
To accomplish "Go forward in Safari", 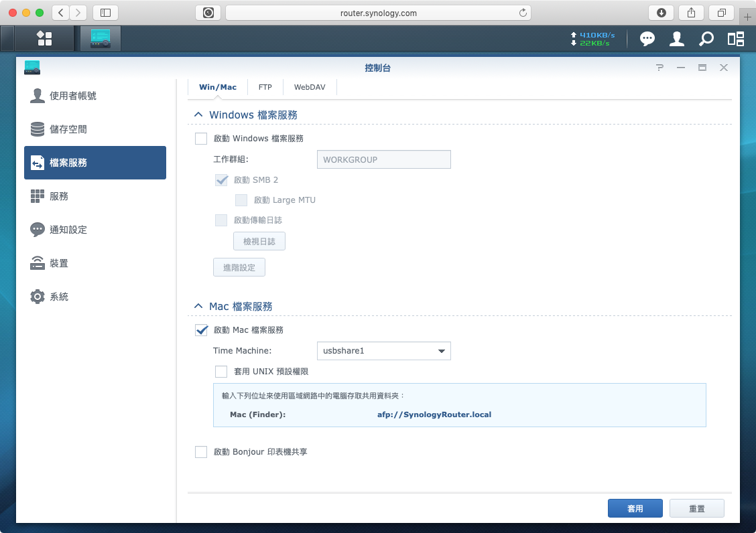I will tap(78, 13).
